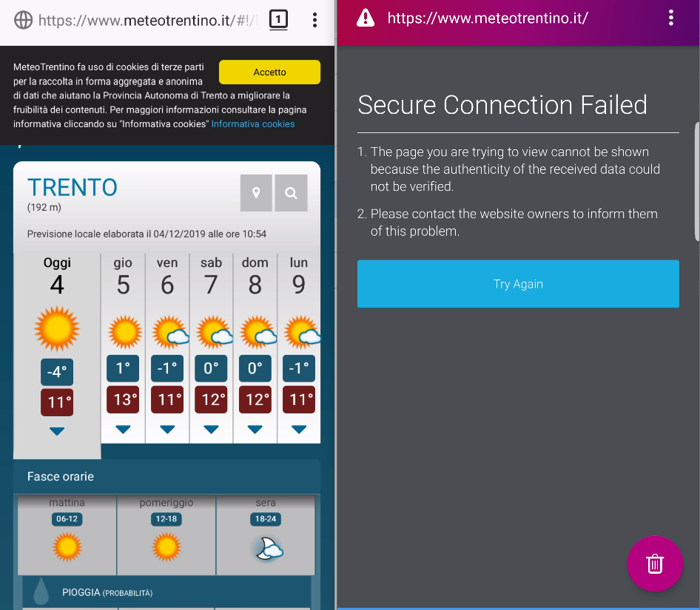Screen dimensions: 700x610
Task: Click the globe site icon in address bar
Action: pyautogui.click(x=21, y=20)
